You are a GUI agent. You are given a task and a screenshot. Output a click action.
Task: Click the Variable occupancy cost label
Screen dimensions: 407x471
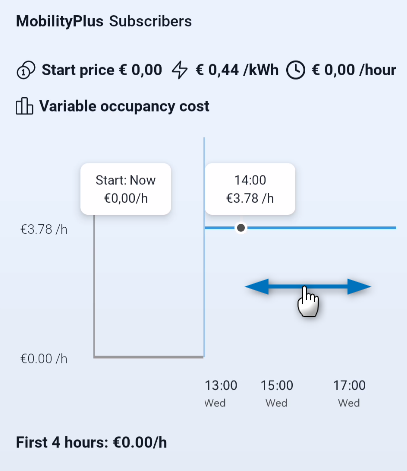124,106
